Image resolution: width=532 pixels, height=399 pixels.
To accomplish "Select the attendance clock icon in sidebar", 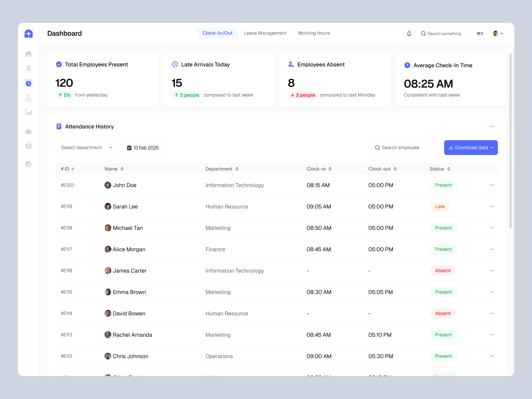I will pos(29,83).
